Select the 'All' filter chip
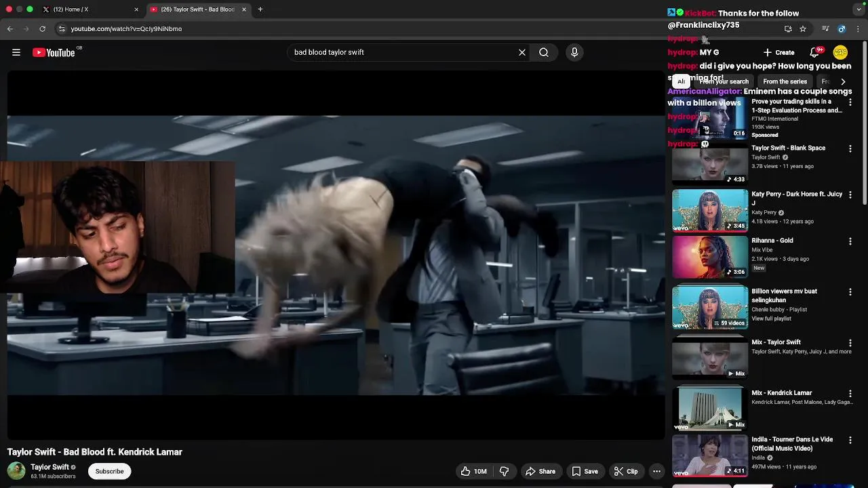 tap(681, 81)
